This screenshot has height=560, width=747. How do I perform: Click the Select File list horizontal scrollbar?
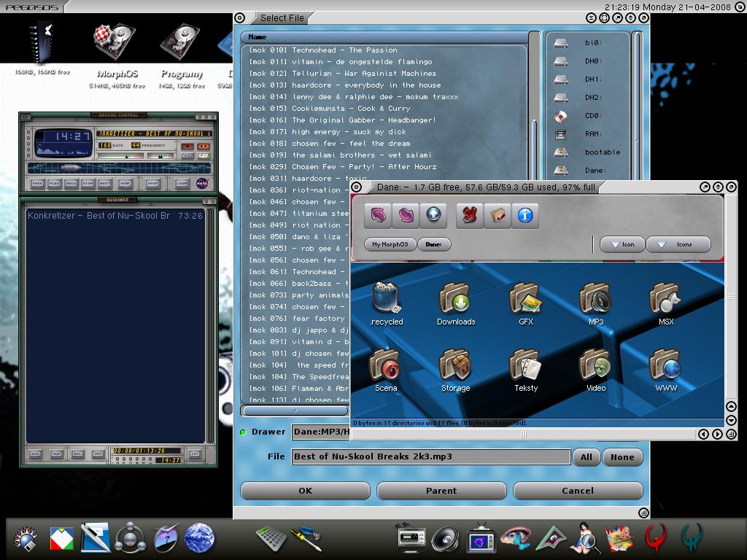coord(295,410)
